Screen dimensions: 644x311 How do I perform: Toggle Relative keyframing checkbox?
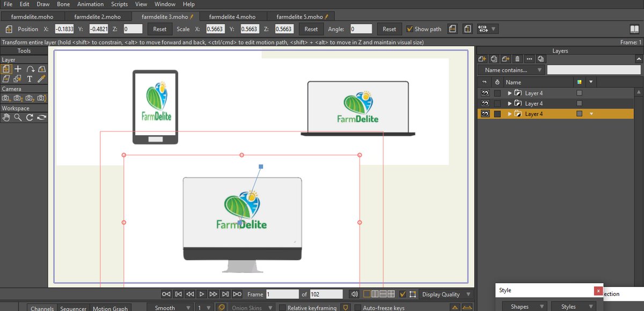(282, 308)
